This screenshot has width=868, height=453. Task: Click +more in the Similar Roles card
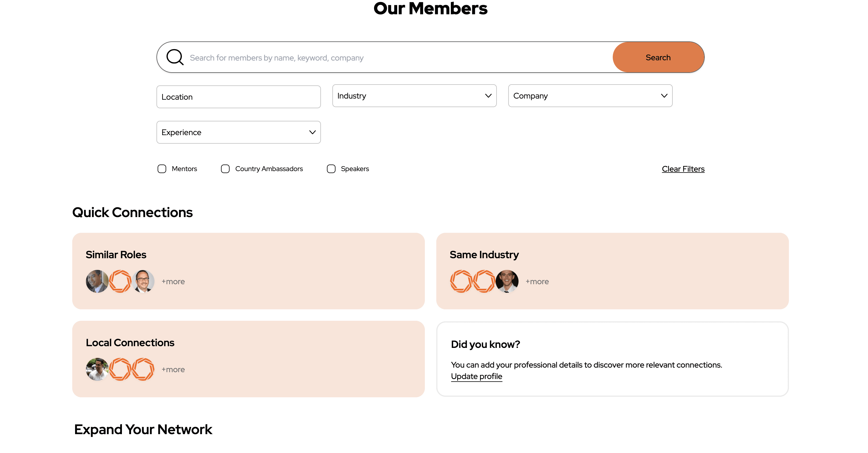click(x=173, y=281)
